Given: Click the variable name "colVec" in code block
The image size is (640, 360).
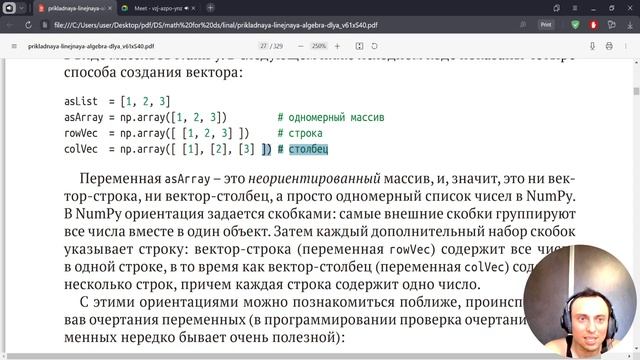Looking at the screenshot, I should [81, 149].
